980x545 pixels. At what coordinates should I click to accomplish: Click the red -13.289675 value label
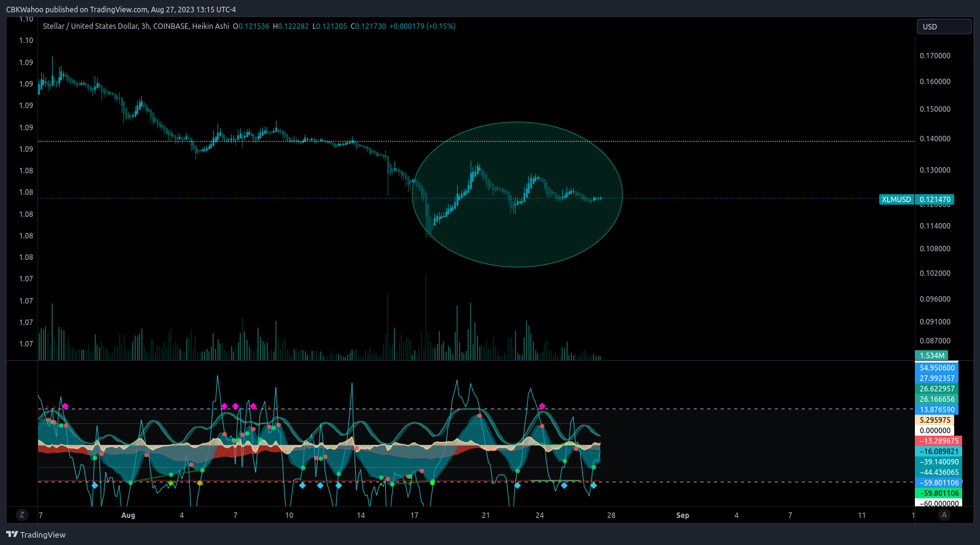939,441
